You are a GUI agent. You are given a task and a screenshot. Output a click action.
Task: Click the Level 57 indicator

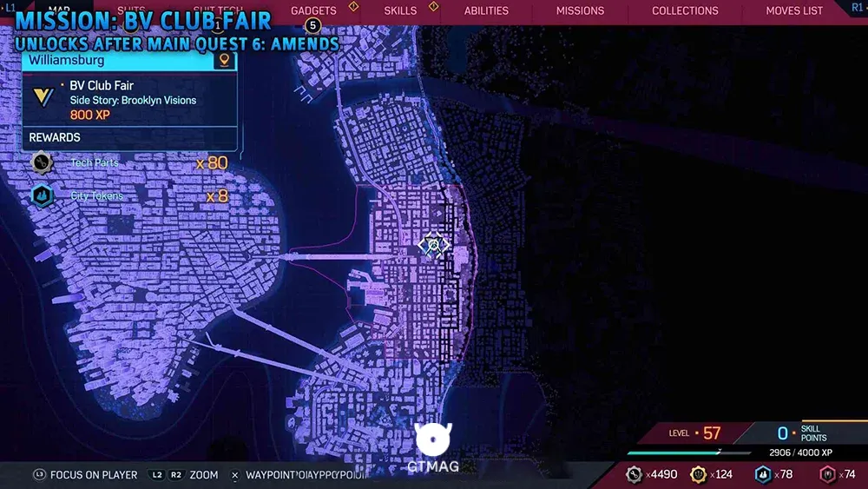pyautogui.click(x=694, y=433)
